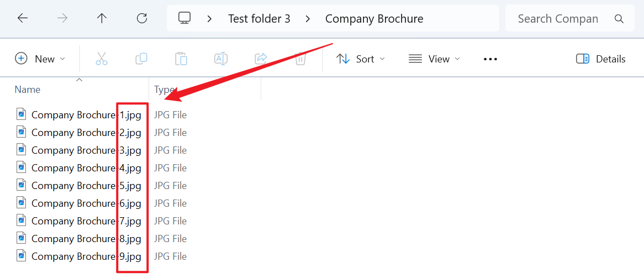Open the New item dropdown
644x278 pixels.
[40, 59]
